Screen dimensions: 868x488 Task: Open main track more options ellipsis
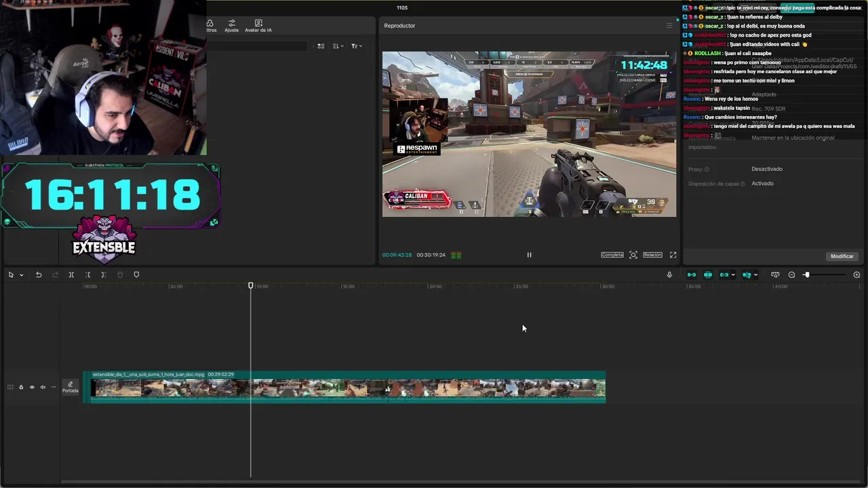(x=54, y=387)
